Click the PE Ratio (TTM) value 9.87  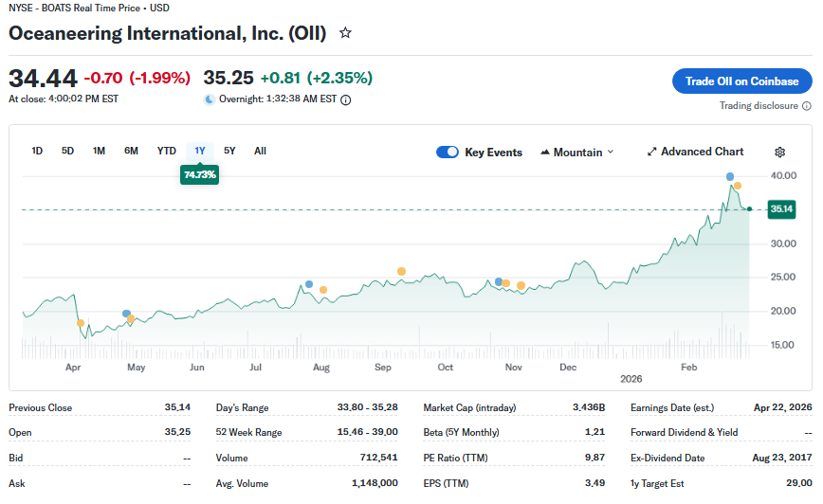click(x=595, y=458)
